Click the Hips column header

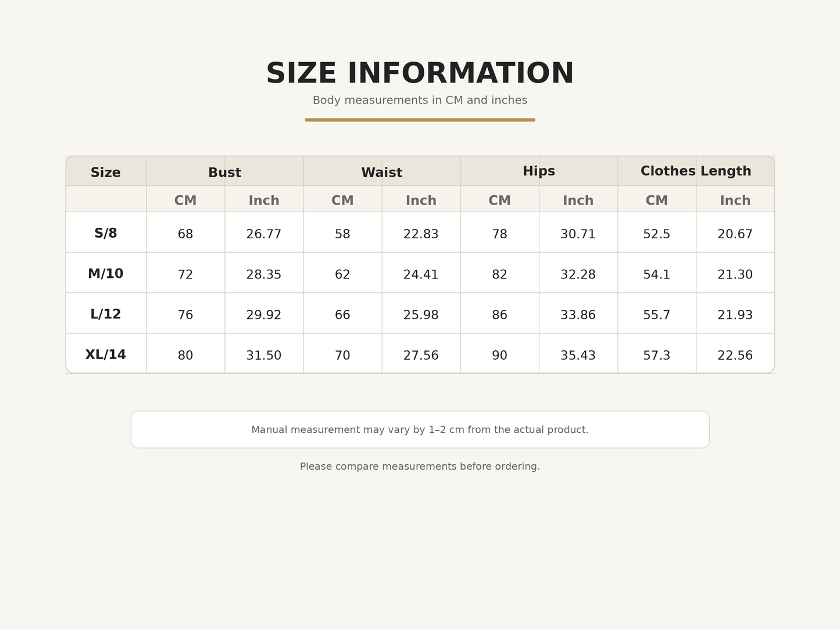click(x=539, y=171)
